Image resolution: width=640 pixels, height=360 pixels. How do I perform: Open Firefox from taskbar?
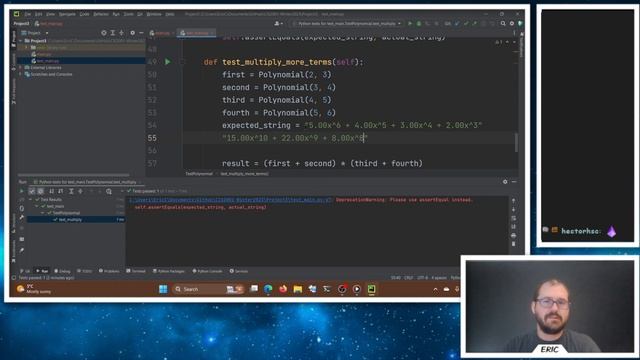pyautogui.click(x=283, y=289)
